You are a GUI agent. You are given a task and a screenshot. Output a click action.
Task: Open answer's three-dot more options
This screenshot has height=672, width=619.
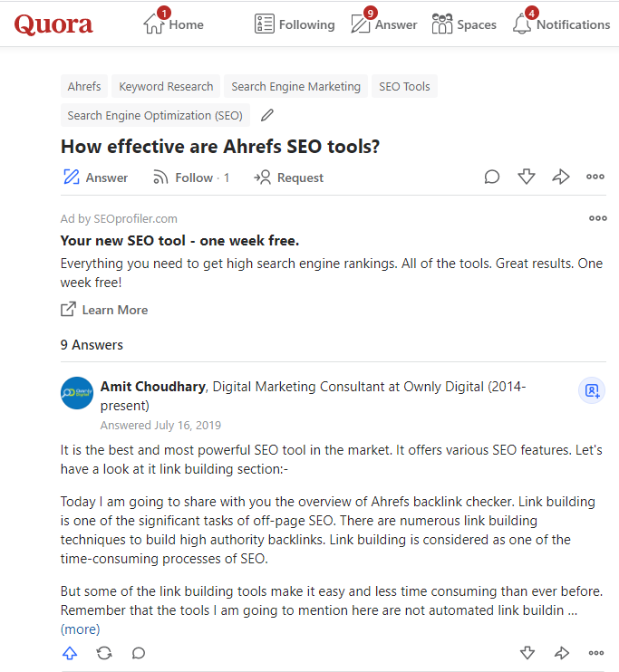[595, 653]
